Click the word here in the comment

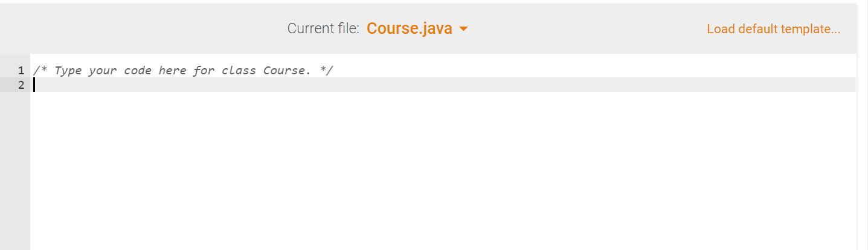pos(173,70)
